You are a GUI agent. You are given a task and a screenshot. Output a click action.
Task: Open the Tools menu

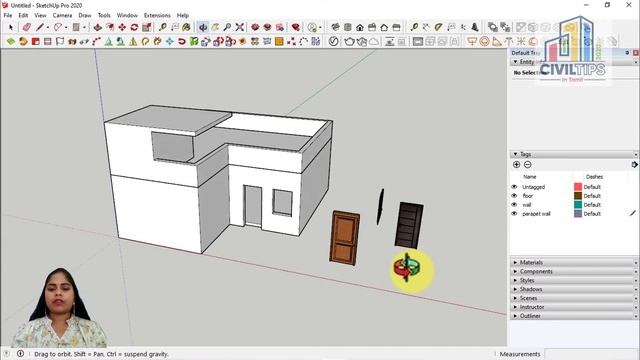[x=104, y=15]
